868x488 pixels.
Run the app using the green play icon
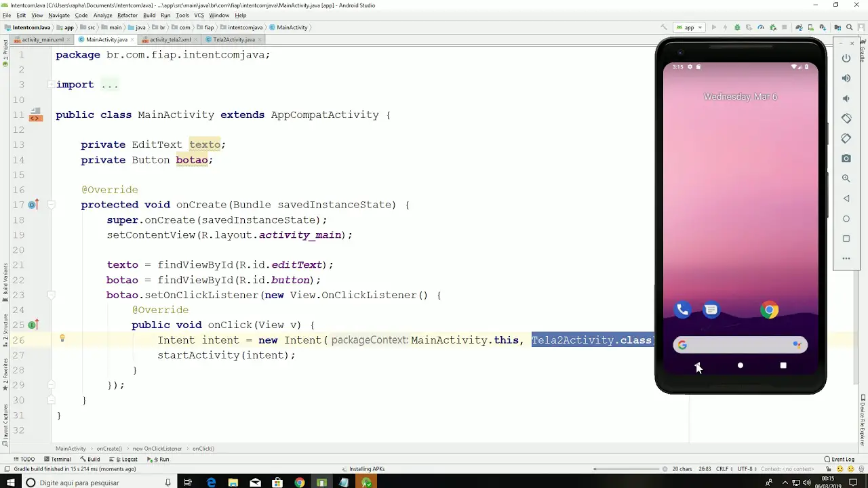click(713, 28)
